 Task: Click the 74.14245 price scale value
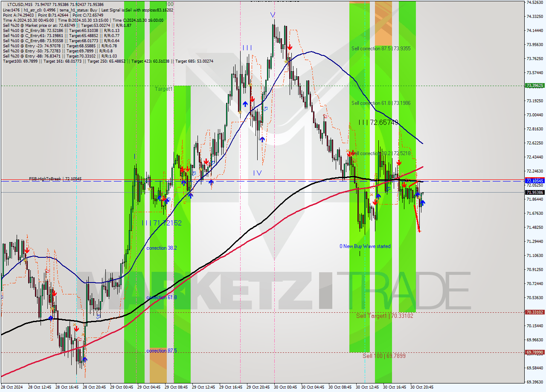point(535,30)
